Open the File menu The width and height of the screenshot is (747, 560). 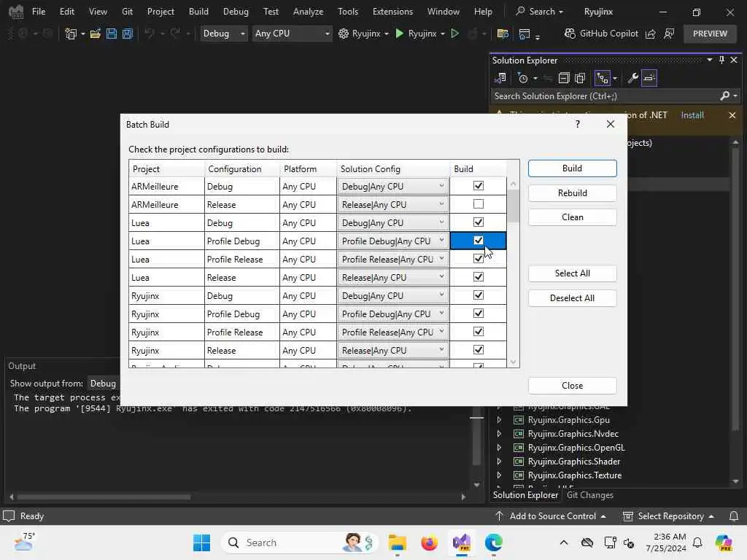(39, 12)
